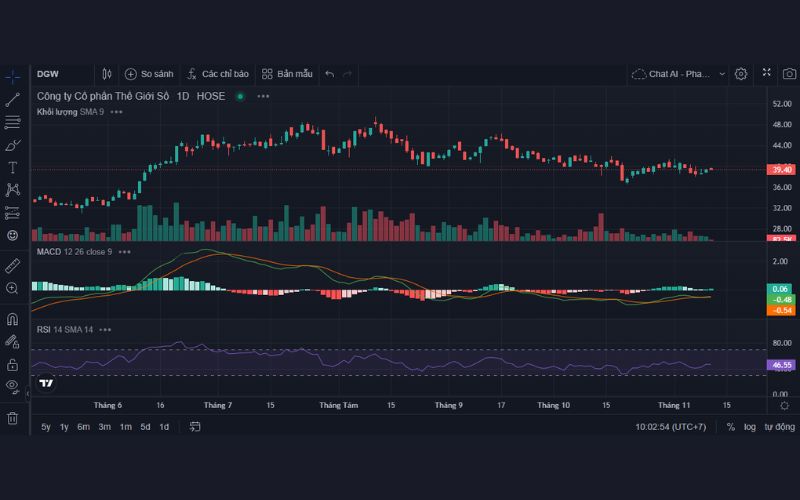Open the candlestick chart type selector

pyautogui.click(x=107, y=74)
